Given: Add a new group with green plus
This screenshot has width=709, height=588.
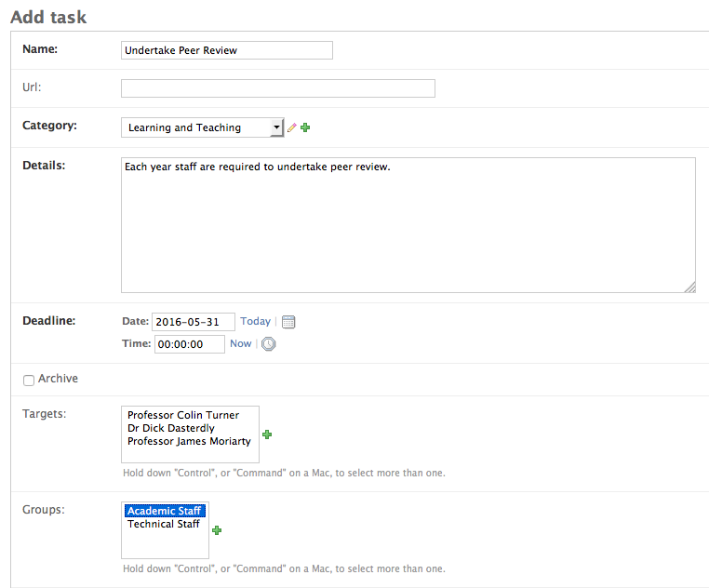Looking at the screenshot, I should point(217,530).
